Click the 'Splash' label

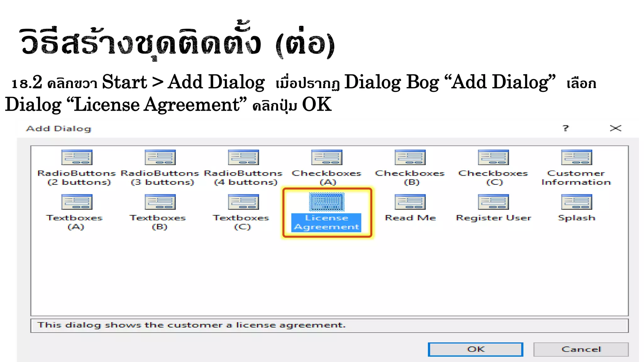coord(577,218)
